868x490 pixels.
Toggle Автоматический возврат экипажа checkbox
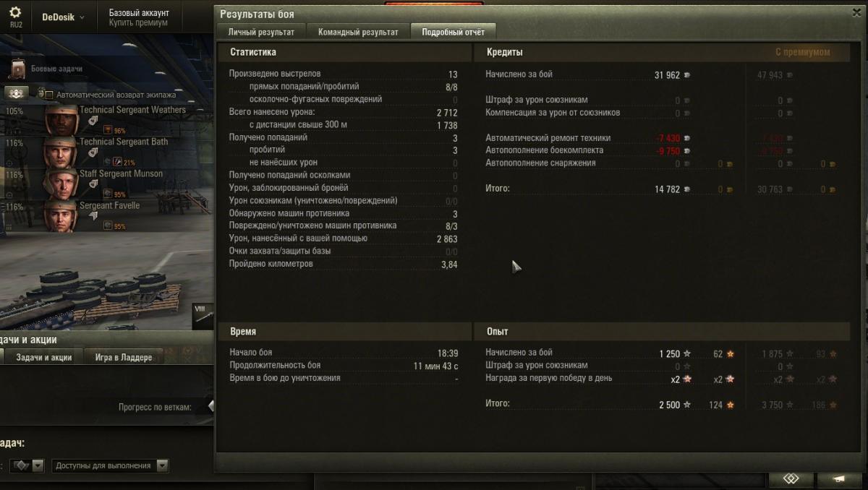point(48,95)
